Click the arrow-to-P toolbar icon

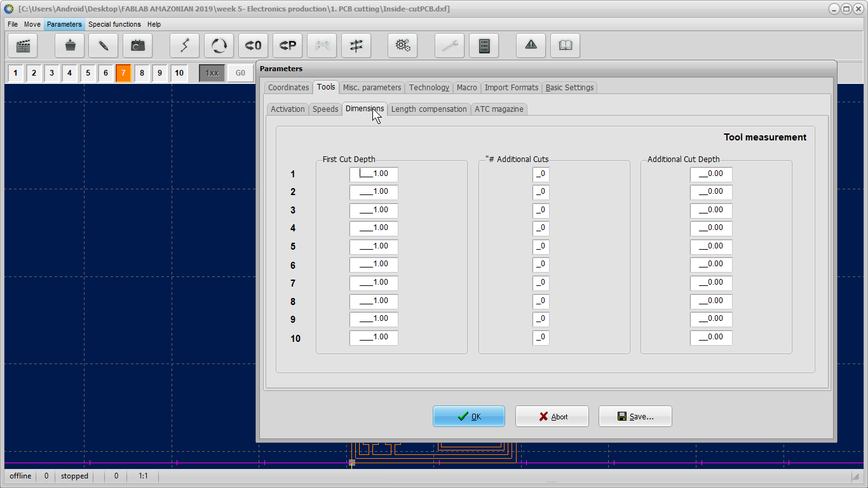[x=288, y=46]
